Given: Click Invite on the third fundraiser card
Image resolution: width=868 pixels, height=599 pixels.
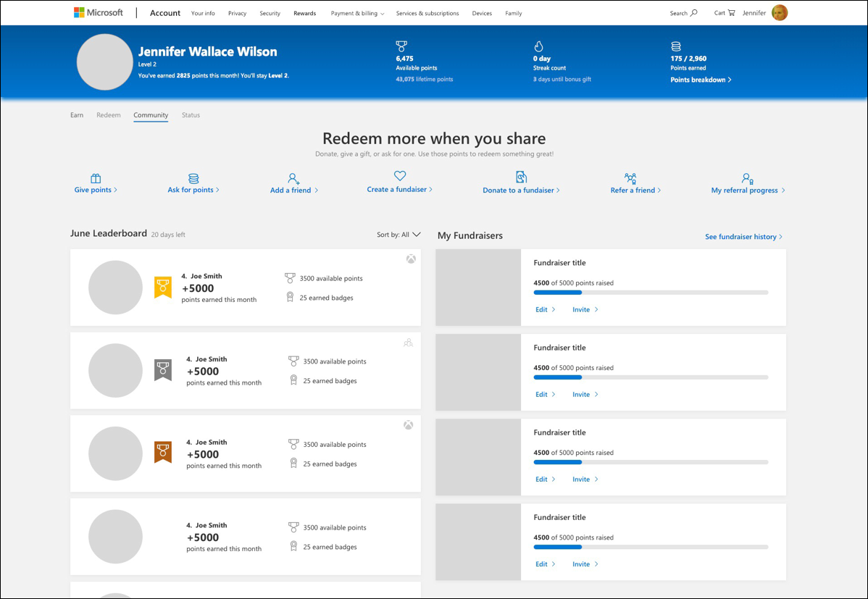Looking at the screenshot, I should coord(585,479).
